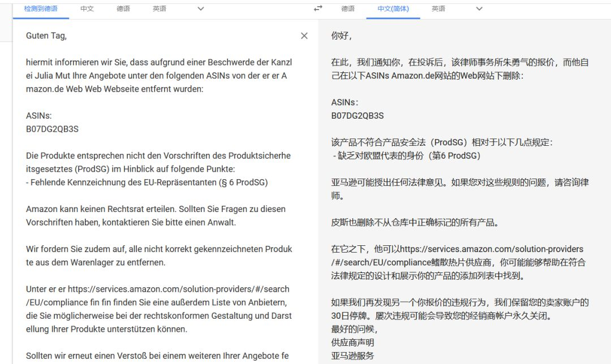The height and width of the screenshot is (364, 611).
Task: Choose 德语 as source language
Action: [123, 8]
